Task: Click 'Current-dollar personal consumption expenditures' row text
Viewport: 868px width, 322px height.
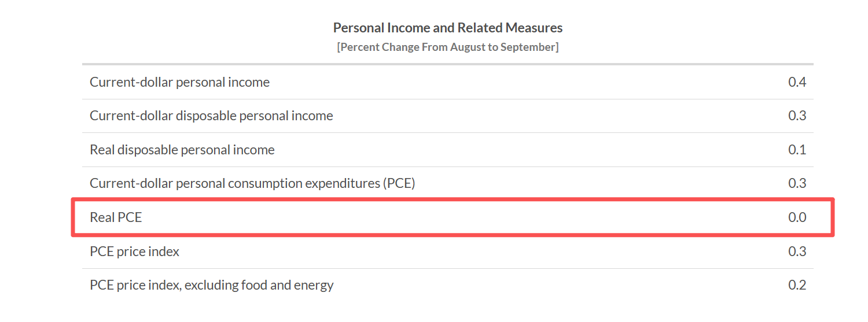Action: tap(234, 184)
